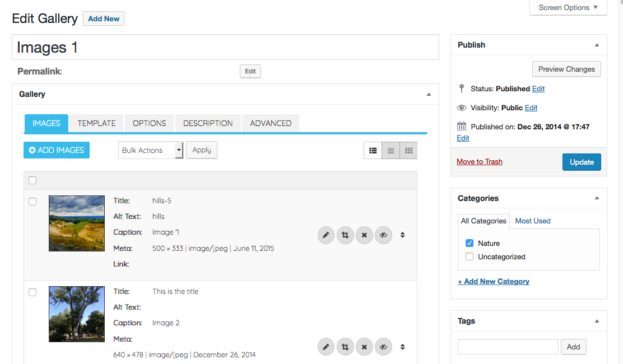Click pencil edit icon for Image 2 row

pyautogui.click(x=326, y=347)
